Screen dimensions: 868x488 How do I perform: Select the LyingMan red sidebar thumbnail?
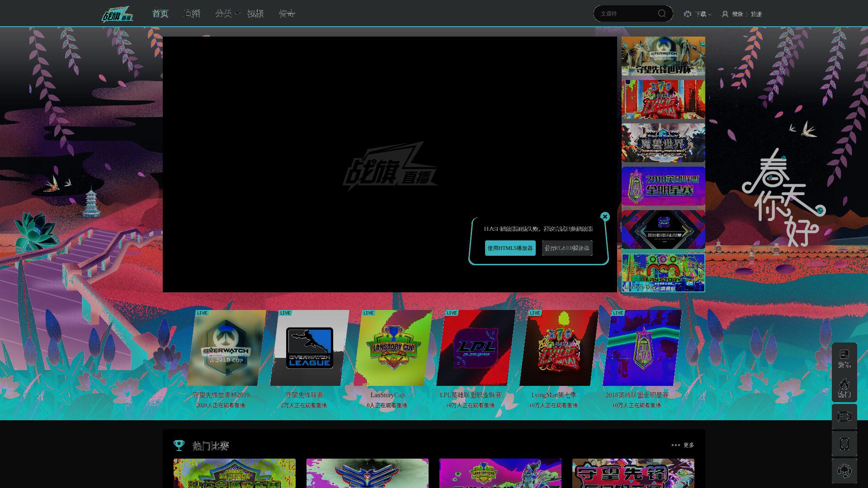coord(663,99)
